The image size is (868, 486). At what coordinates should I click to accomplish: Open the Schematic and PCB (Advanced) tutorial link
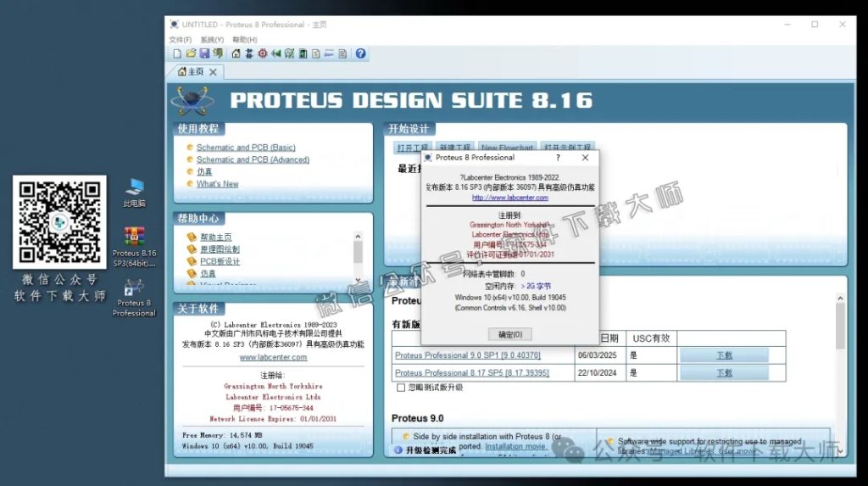(x=253, y=159)
